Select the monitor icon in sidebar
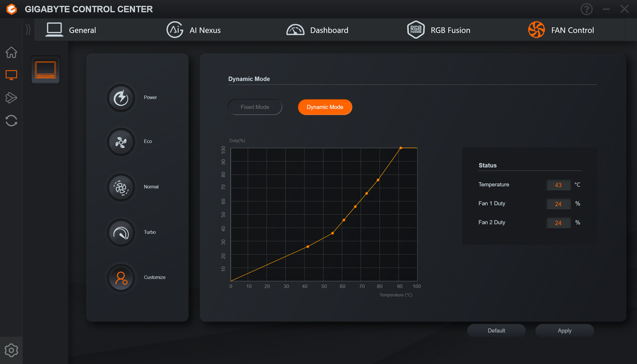Viewport: 637px width, 364px height. click(12, 75)
